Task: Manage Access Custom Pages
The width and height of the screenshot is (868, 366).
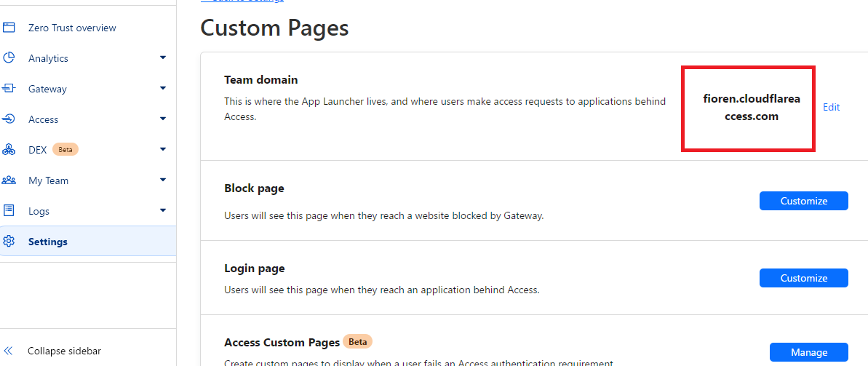Action: 809,352
